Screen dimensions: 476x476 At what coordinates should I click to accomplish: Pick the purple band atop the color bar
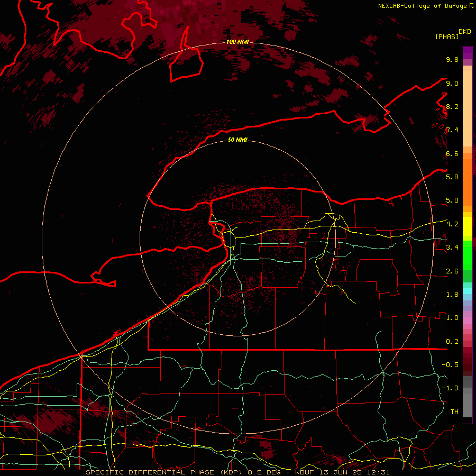point(467,53)
